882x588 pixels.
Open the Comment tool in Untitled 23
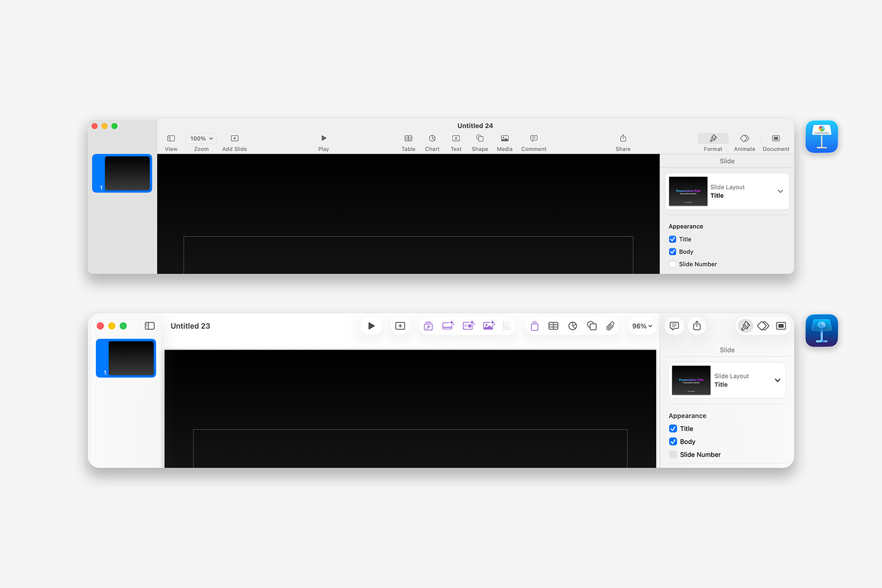pyautogui.click(x=674, y=326)
